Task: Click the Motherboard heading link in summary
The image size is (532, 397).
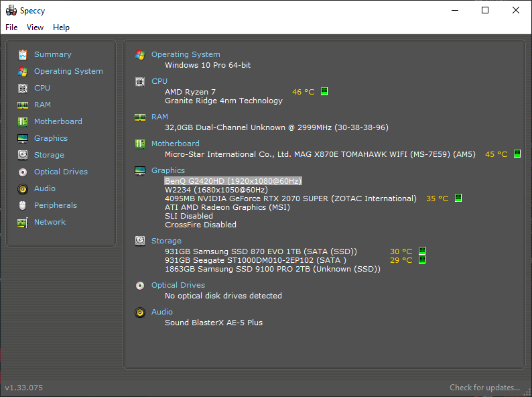Action: (x=176, y=144)
